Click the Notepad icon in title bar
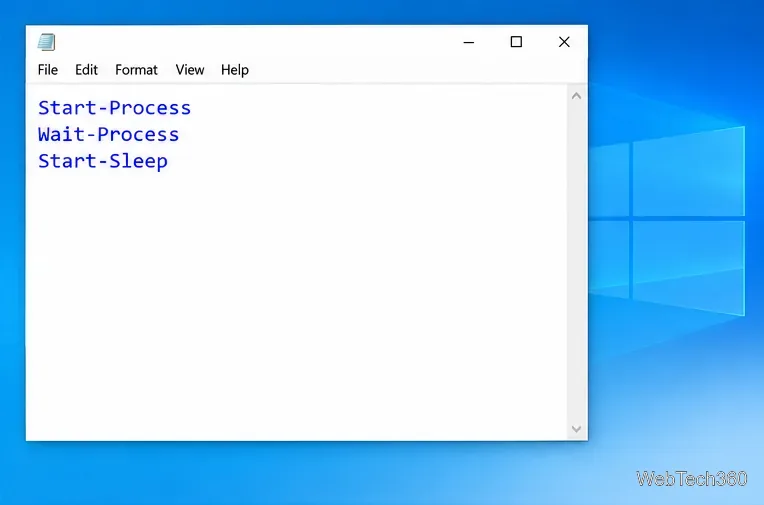The height and width of the screenshot is (505, 764). [47, 42]
